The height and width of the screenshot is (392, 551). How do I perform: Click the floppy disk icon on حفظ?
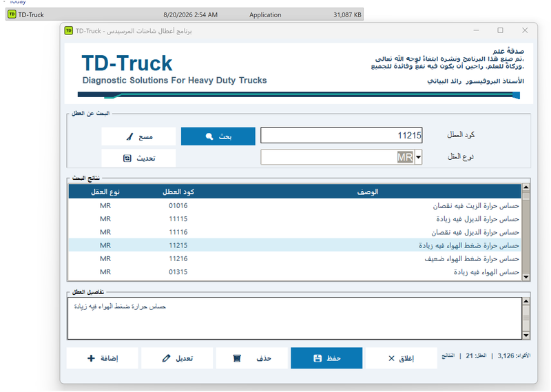pos(318,358)
